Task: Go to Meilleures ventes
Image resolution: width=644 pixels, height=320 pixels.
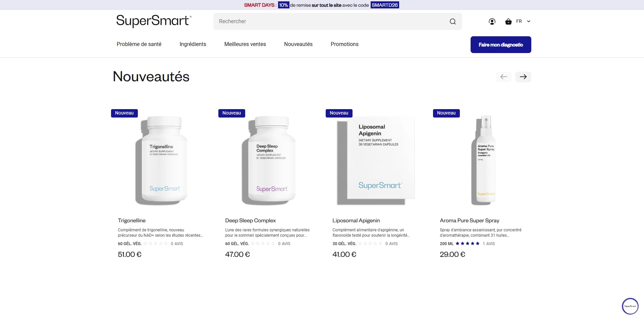Action: point(245,44)
